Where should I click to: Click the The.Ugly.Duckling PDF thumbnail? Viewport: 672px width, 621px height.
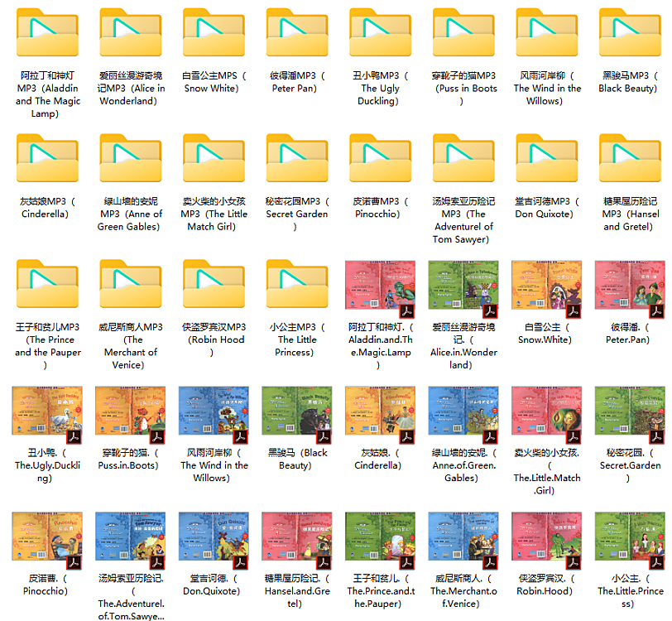(47, 412)
